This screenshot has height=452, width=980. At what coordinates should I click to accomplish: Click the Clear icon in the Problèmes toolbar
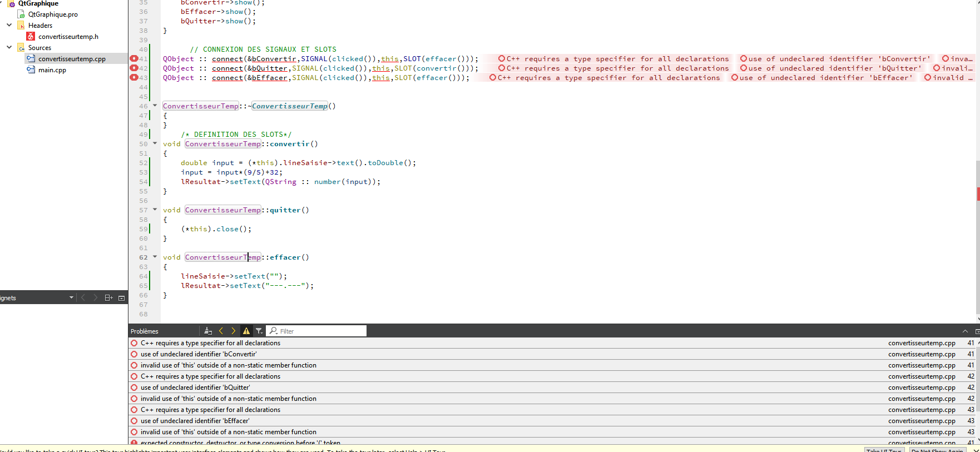coord(208,331)
